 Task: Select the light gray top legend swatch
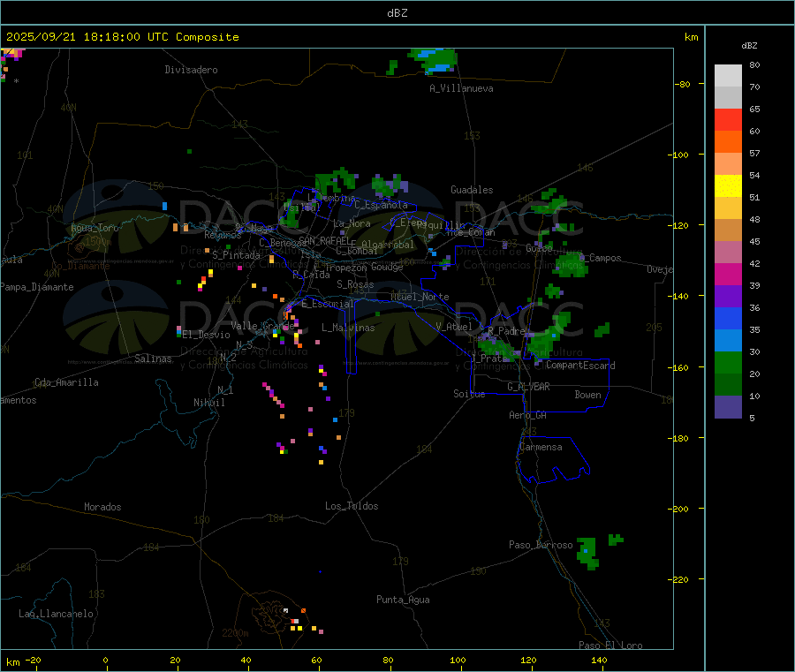click(x=728, y=75)
